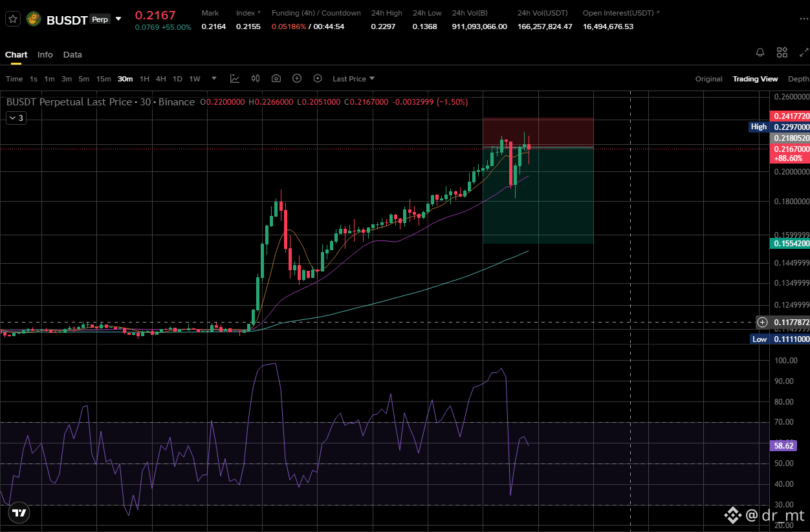Click the 0.2180520 entry price label

coord(791,138)
